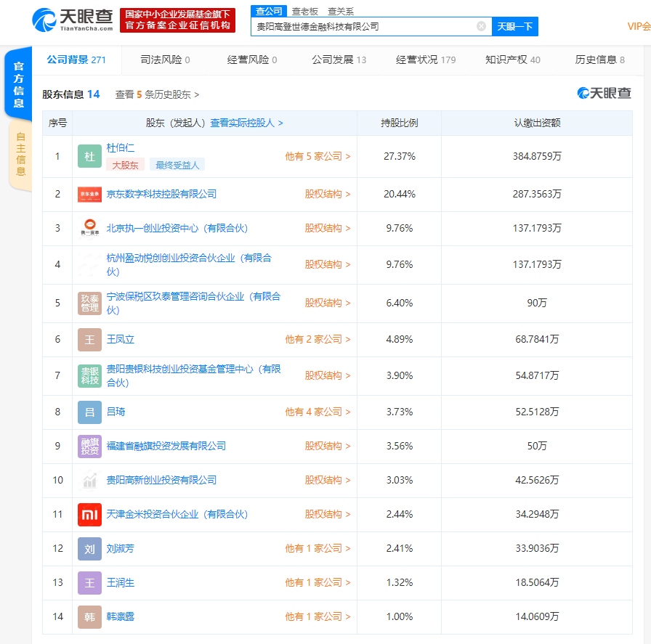Expand 他有 4 家公司 for 吕琦
The width and height of the screenshot is (651, 644).
point(318,412)
